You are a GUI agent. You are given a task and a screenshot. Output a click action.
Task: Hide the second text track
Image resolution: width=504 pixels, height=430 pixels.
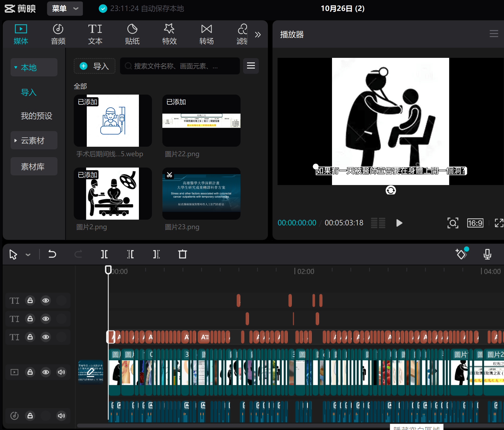(46, 319)
